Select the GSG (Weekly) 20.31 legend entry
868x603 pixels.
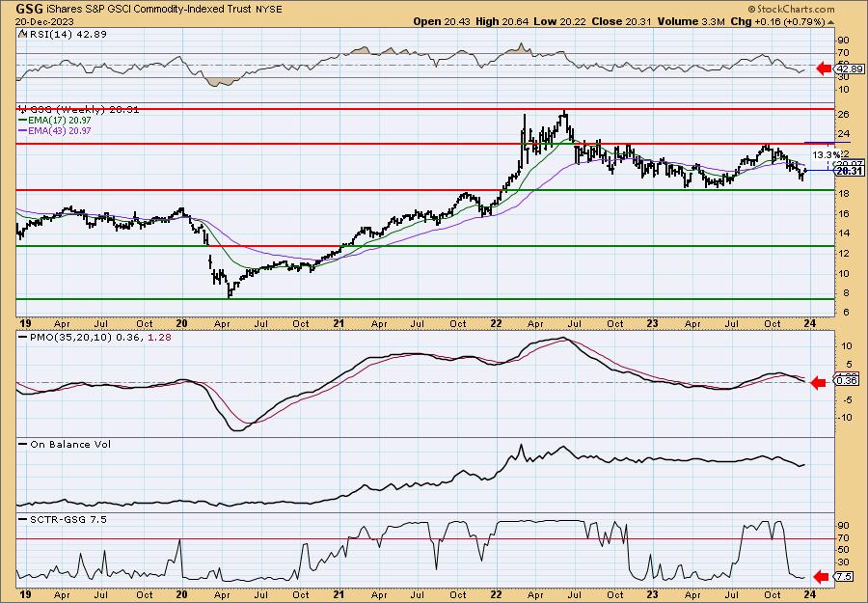coord(79,110)
